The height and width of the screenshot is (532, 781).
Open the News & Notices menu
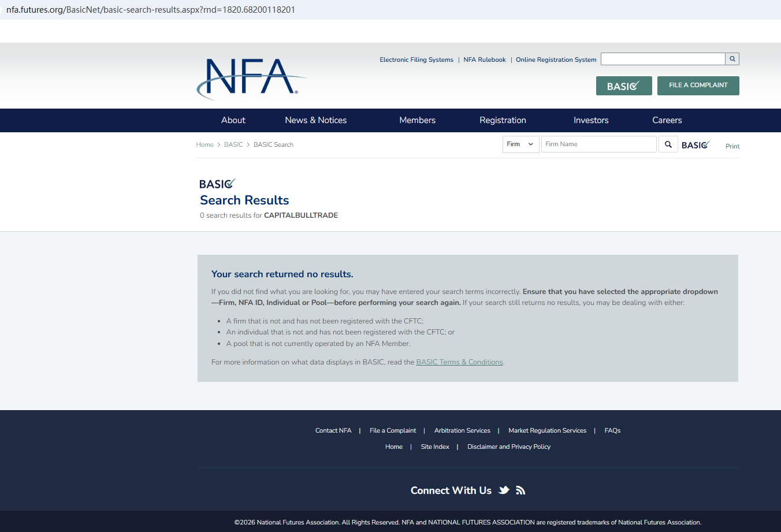click(316, 120)
